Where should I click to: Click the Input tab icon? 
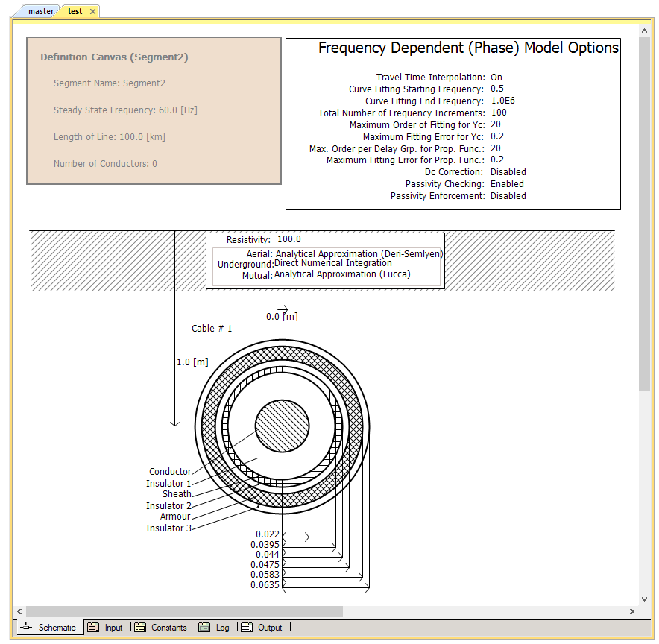pos(93,628)
